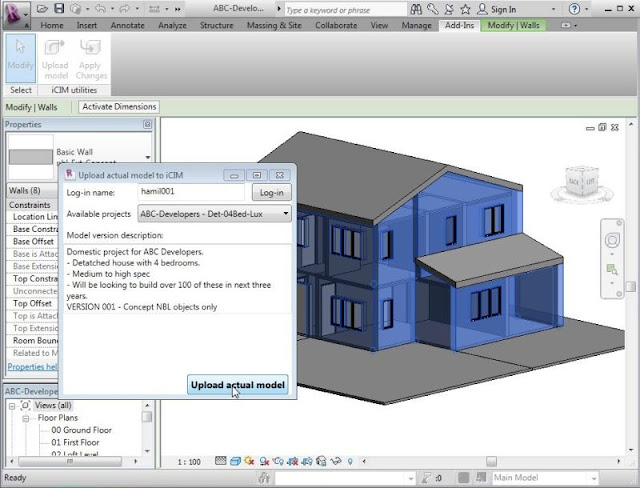Open the Properties help link
The image size is (640, 488).
(x=32, y=367)
